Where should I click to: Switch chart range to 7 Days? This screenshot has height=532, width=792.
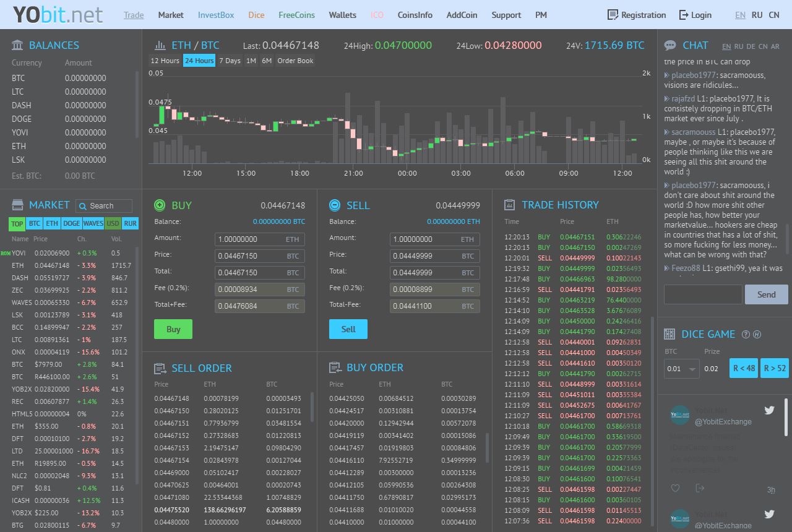230,61
